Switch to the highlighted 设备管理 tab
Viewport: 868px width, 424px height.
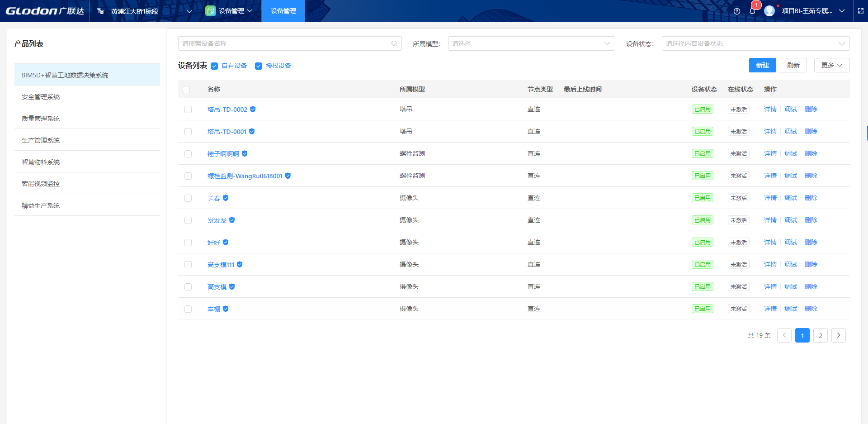pyautogui.click(x=283, y=11)
